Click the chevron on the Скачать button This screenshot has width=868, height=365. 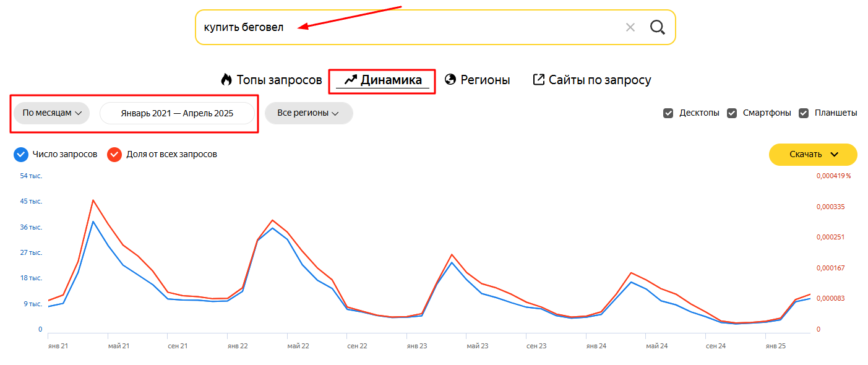pos(834,155)
